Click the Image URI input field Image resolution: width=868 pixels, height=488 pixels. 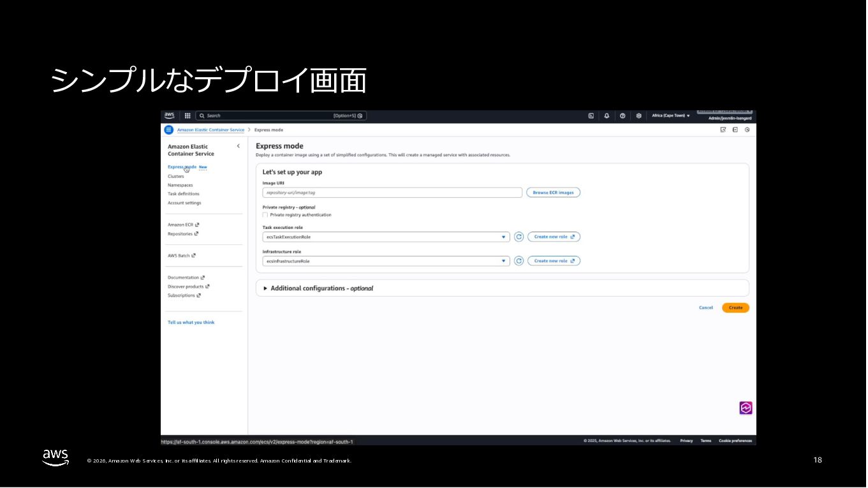click(x=392, y=192)
